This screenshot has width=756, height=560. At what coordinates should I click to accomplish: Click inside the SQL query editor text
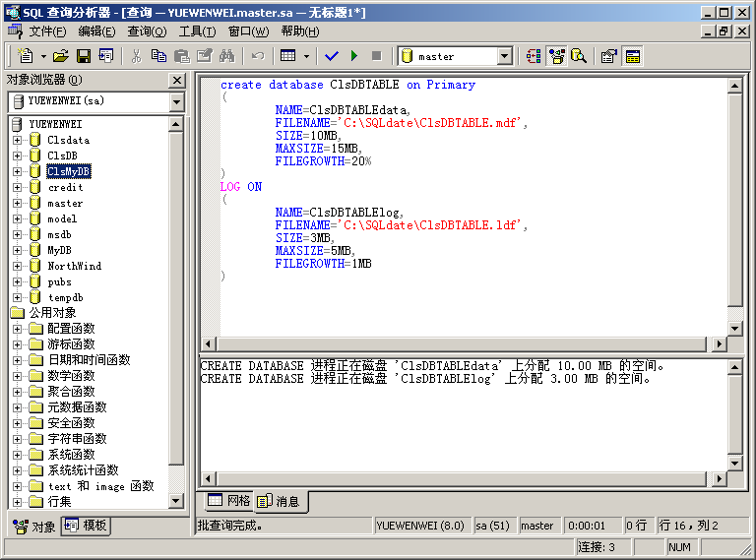point(473,208)
